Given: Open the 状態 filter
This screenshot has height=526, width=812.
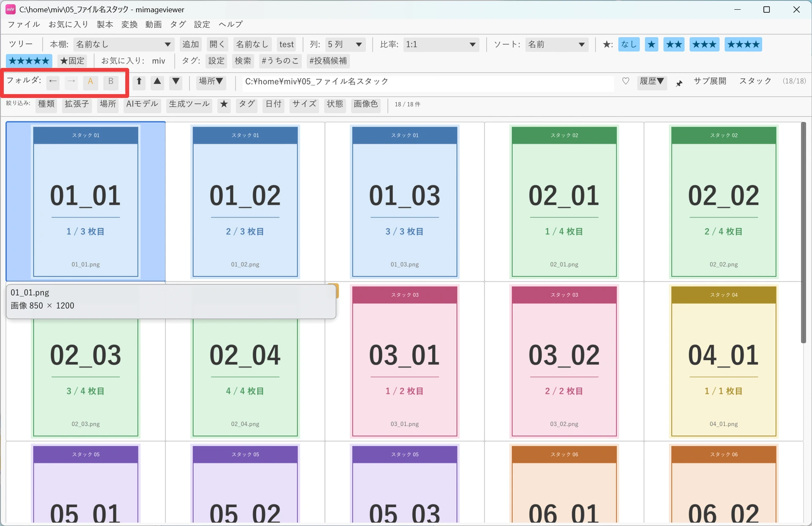Looking at the screenshot, I should (335, 104).
